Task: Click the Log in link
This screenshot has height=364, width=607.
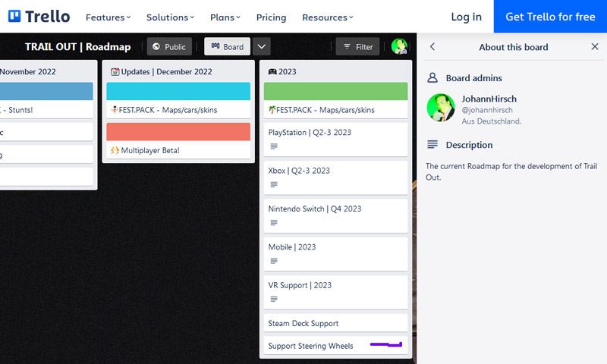Action: 466,17
